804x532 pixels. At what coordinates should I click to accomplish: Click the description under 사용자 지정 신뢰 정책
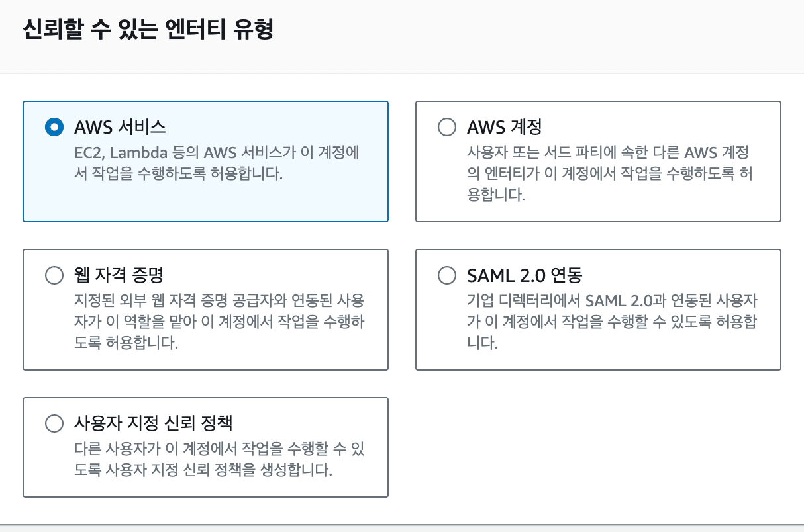(x=219, y=460)
